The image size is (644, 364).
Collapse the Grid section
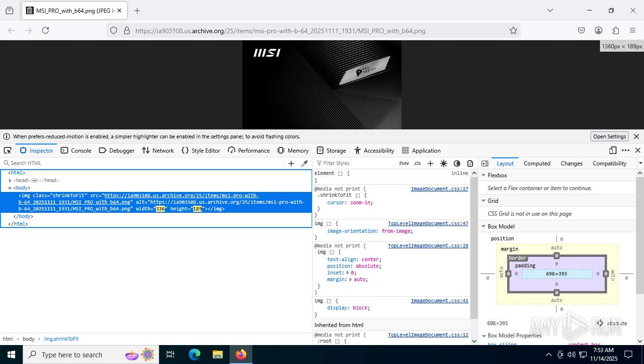click(x=483, y=200)
